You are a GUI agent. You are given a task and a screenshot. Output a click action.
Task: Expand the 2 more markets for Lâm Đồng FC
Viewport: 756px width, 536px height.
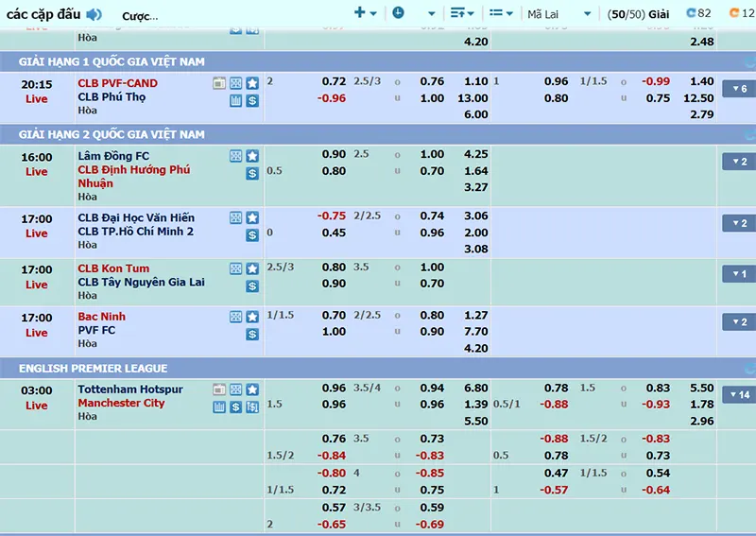click(739, 162)
